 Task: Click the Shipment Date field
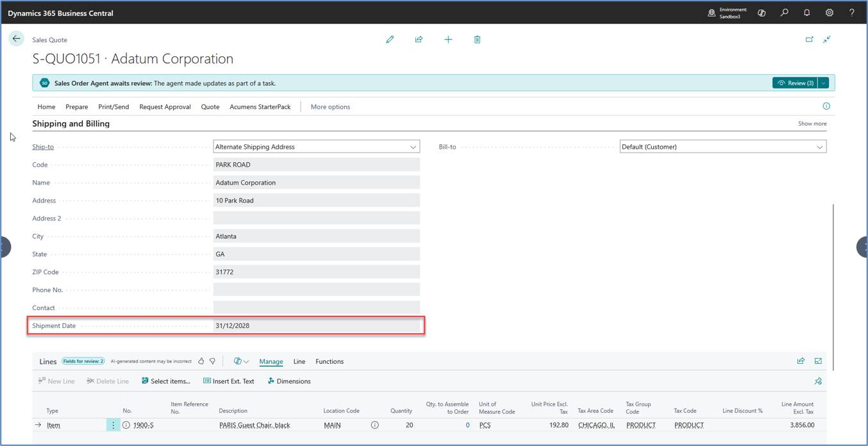(317, 326)
